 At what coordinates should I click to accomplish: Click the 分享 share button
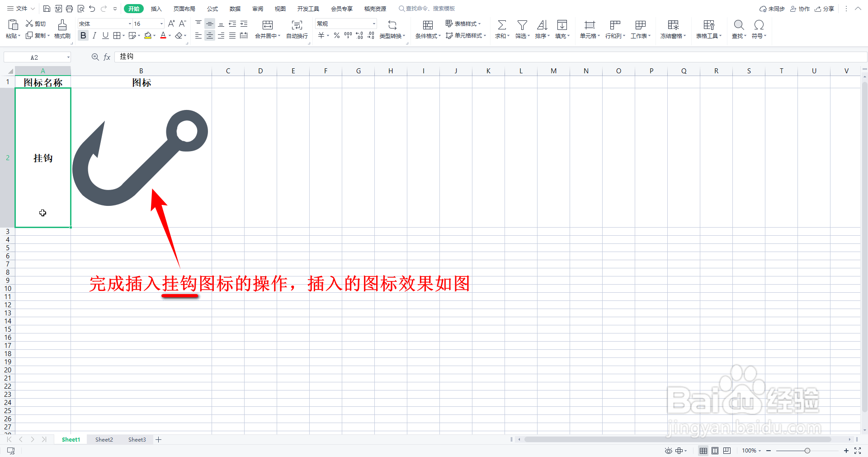coord(824,8)
